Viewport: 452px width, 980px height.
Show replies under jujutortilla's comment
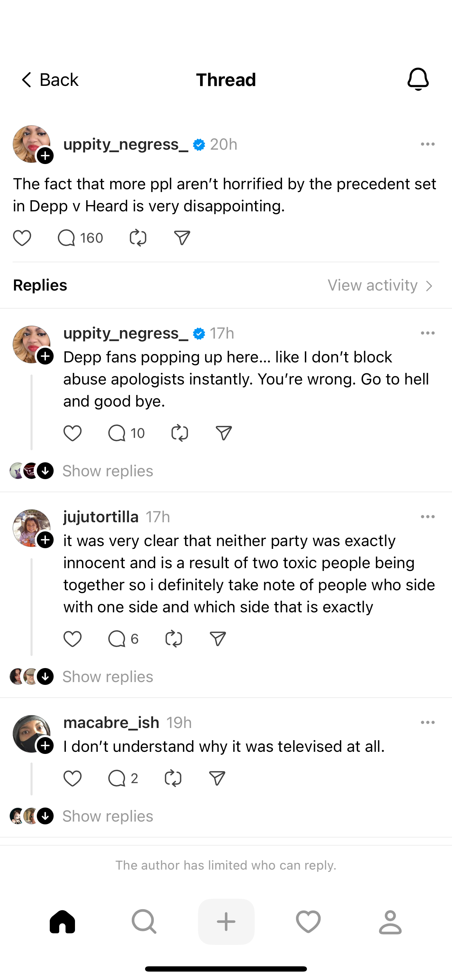click(x=108, y=676)
